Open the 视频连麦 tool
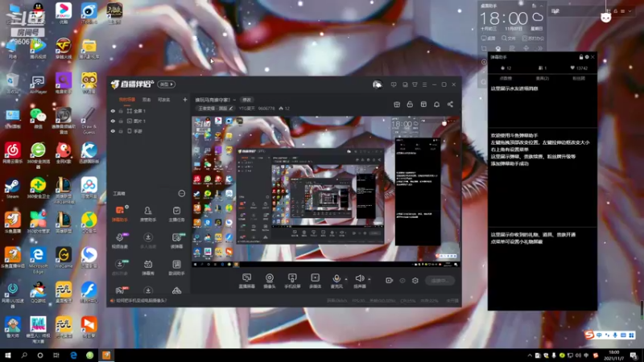This screenshot has height=362, width=644. (x=119, y=241)
